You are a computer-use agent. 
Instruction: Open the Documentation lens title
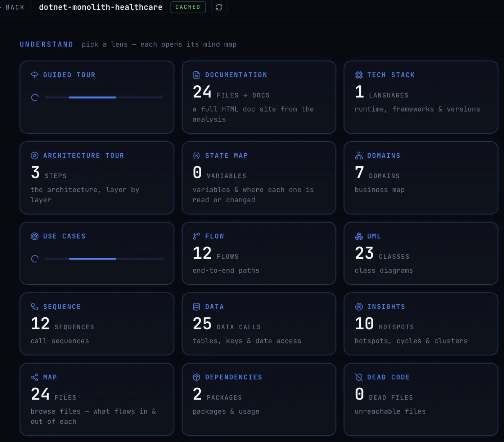236,75
